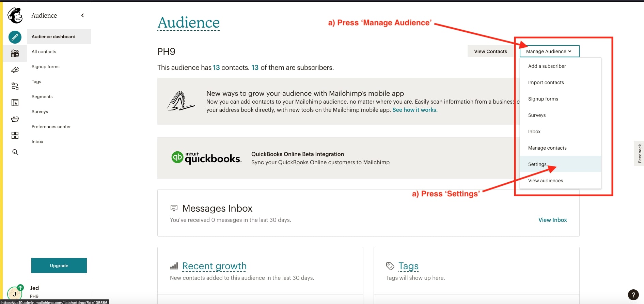Collapse the Audience side panel chevron

(x=82, y=15)
